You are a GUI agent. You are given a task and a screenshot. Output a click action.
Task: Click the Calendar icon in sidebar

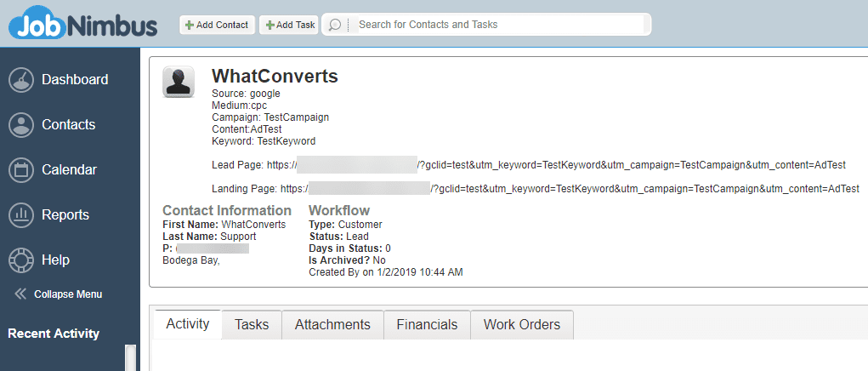[21, 169]
